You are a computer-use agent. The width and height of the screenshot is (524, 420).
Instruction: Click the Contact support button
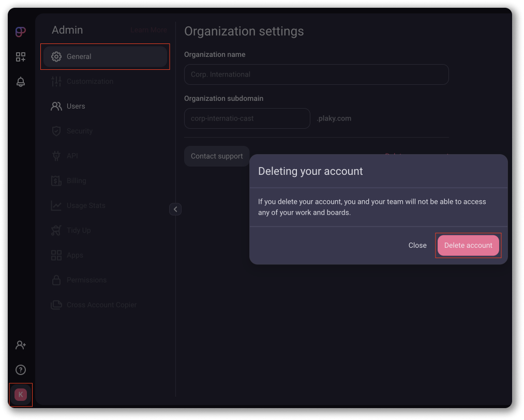[217, 156]
